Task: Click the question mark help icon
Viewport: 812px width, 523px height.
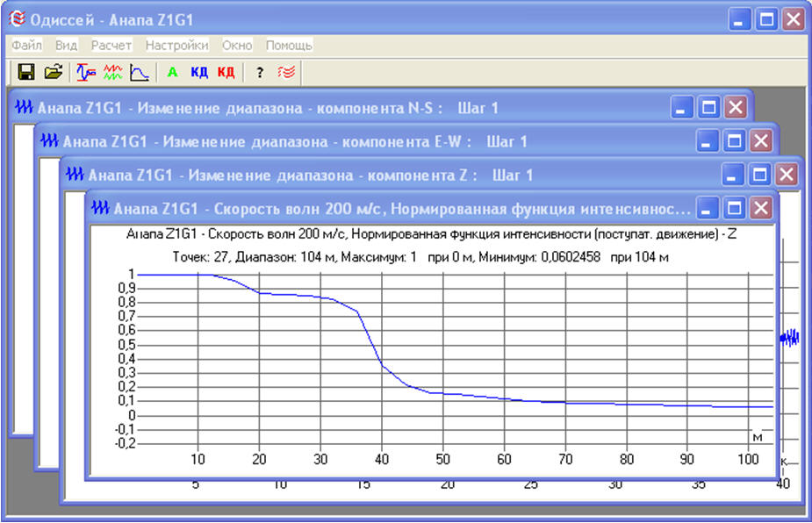Action: click(260, 73)
